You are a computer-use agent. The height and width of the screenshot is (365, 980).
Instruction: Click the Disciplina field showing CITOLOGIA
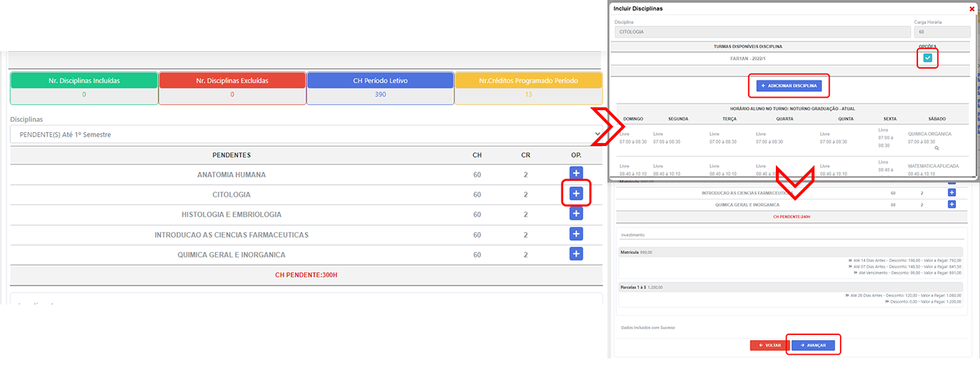(x=761, y=32)
